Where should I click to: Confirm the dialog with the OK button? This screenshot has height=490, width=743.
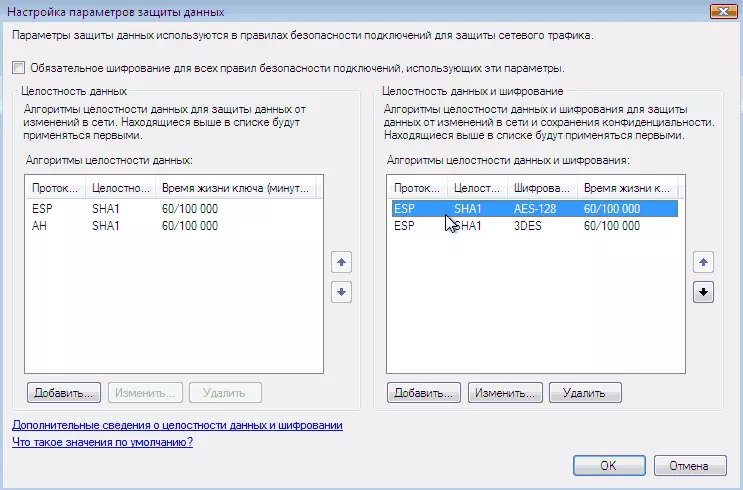point(608,465)
